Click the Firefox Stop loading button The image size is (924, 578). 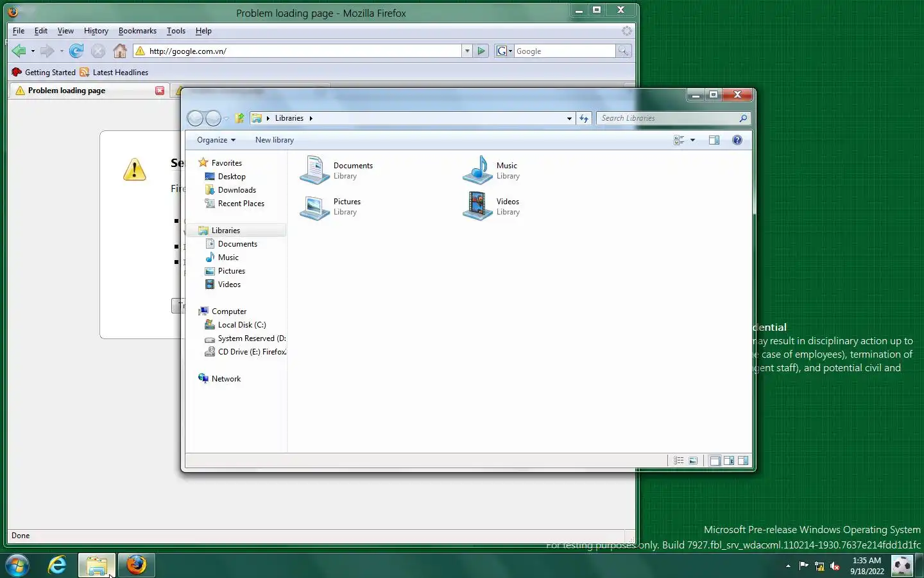98,51
